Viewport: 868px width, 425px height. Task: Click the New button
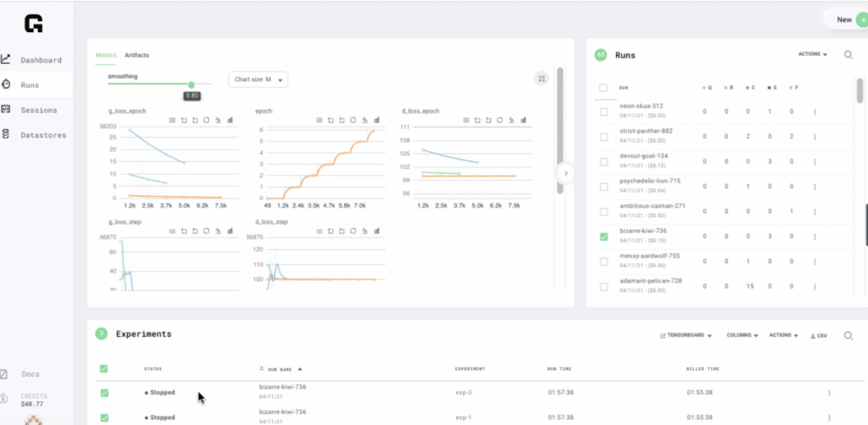pos(847,20)
